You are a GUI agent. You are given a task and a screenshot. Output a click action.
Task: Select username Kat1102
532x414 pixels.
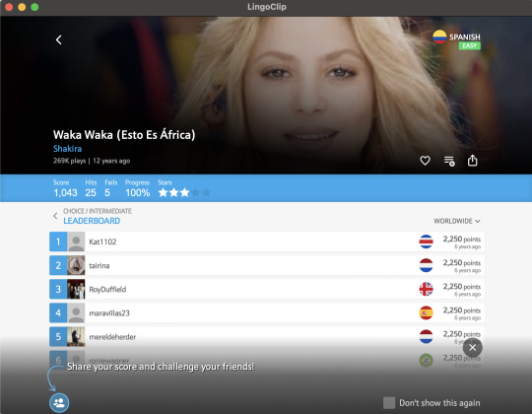point(102,241)
